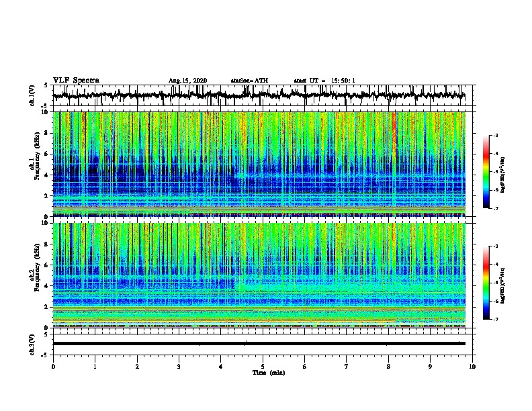Click the ch.1 voltage waveform trace

click(x=259, y=95)
